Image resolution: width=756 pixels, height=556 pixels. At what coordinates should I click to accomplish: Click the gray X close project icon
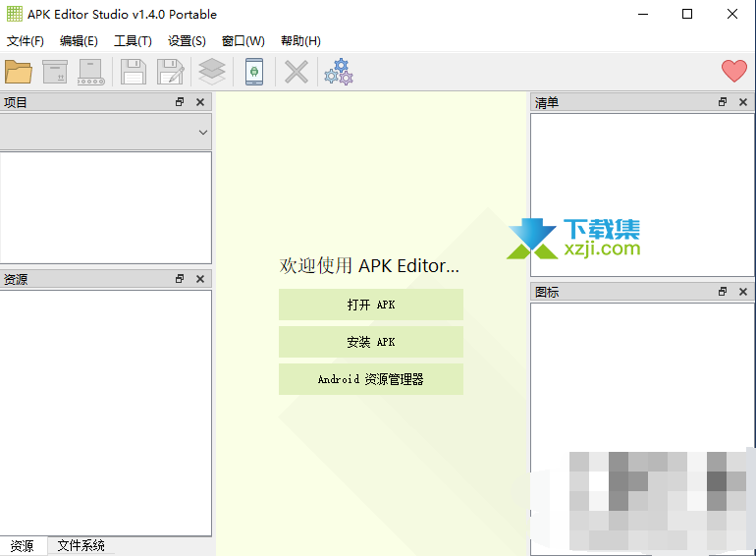[297, 72]
